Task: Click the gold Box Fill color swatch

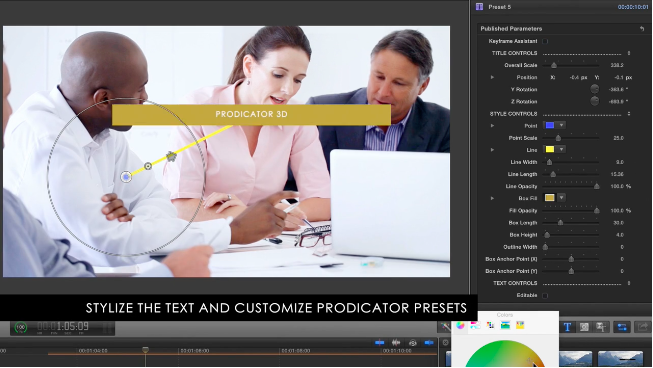Action: [x=550, y=198]
